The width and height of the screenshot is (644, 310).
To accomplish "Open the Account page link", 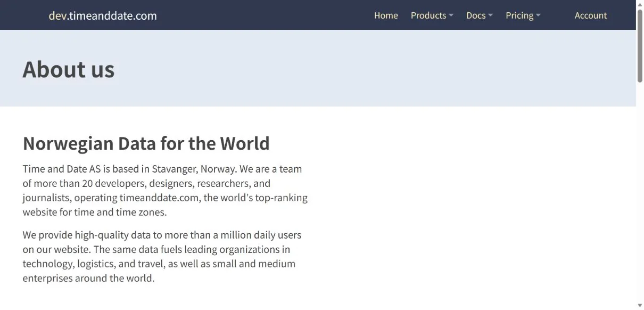I will click(590, 15).
